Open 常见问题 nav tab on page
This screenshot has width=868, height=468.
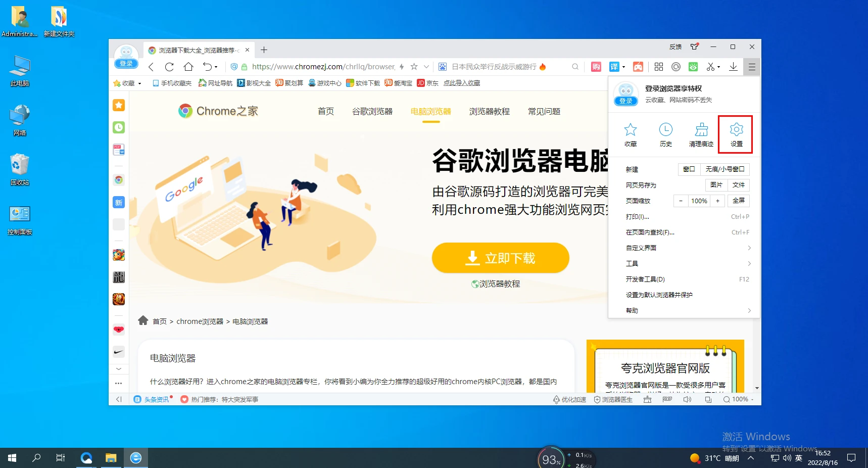544,111
